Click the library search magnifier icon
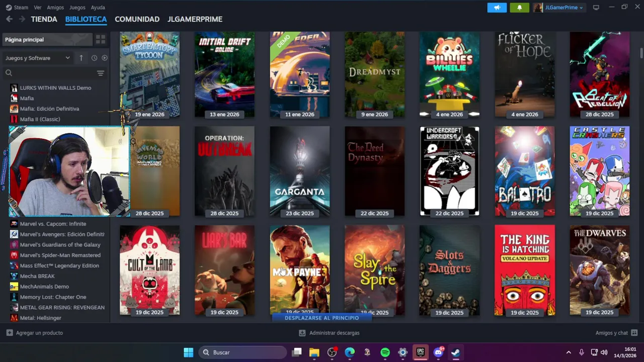 [9, 73]
